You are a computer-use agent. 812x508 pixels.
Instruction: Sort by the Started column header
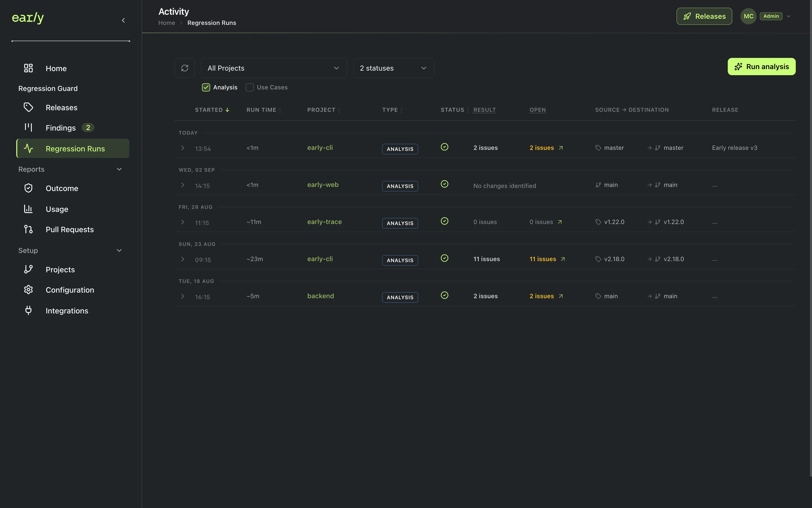pyautogui.click(x=212, y=110)
